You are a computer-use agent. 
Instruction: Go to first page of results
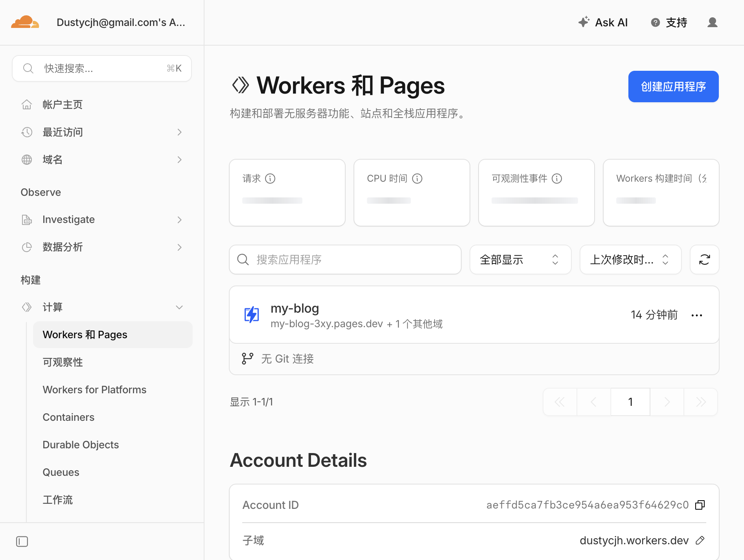tap(560, 402)
